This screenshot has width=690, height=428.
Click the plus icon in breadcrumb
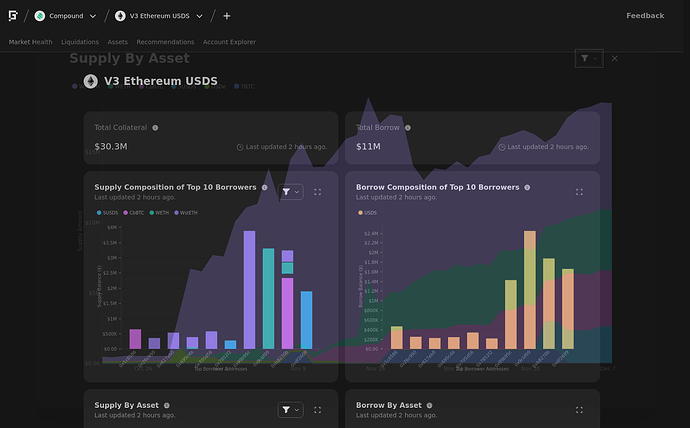click(x=227, y=16)
